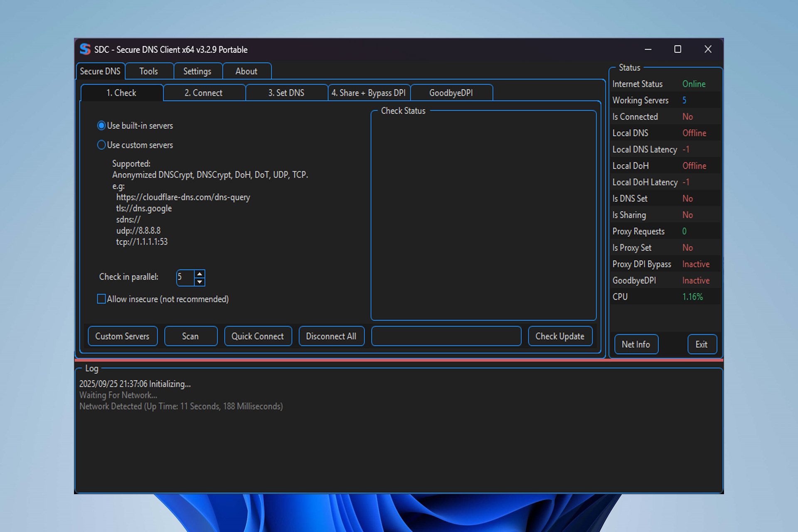
Task: Switch to Share + Bypass DPI tab
Action: (x=368, y=93)
